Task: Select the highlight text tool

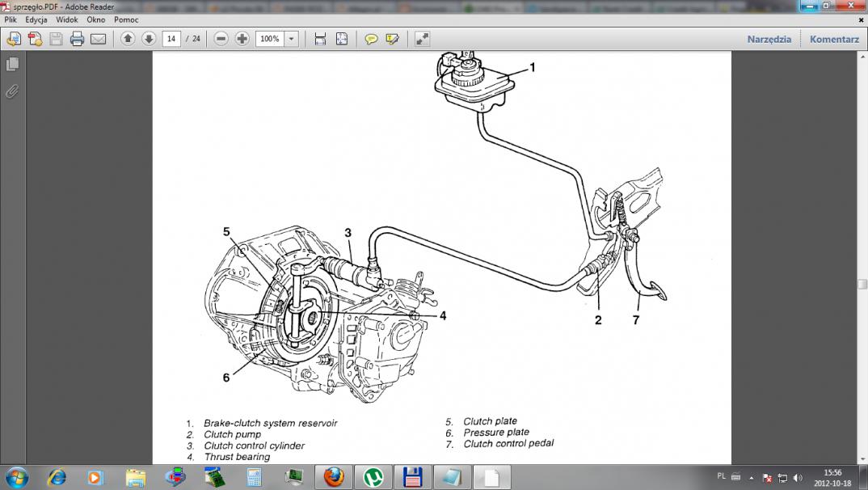Action: [x=393, y=39]
